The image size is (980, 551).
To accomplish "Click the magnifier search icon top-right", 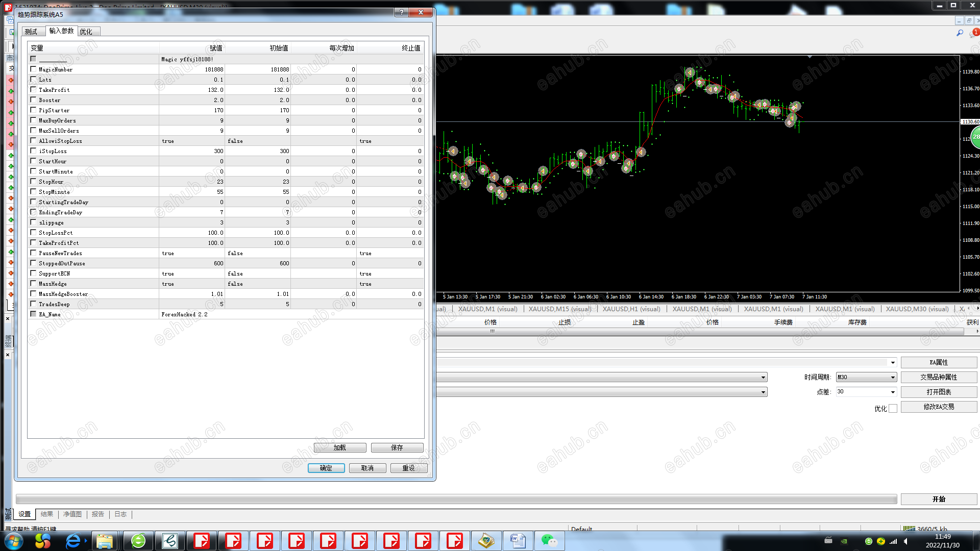I will pos(960,33).
